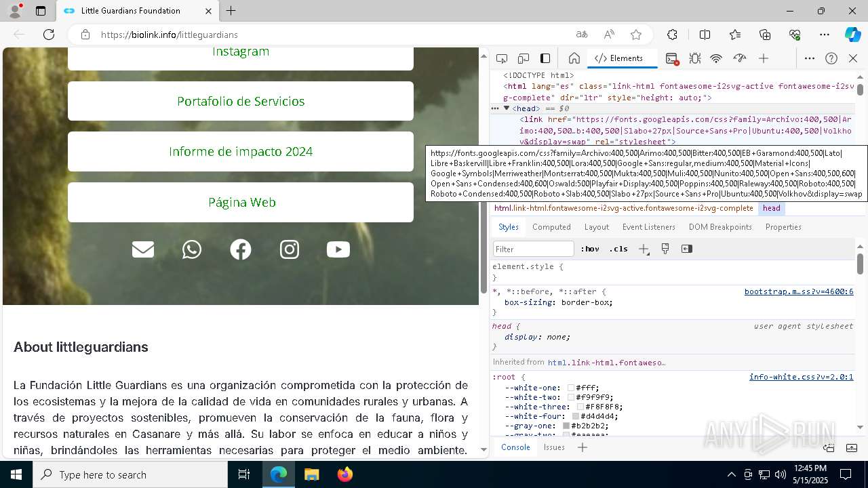The width and height of the screenshot is (868, 488).
Task: Open Informe de impacto 2024 link
Action: point(241,151)
